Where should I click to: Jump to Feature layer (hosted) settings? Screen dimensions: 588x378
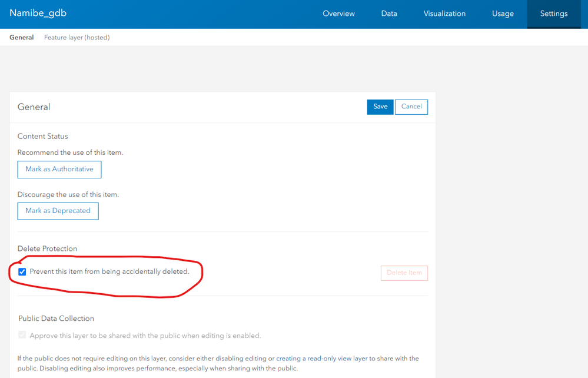click(x=77, y=38)
